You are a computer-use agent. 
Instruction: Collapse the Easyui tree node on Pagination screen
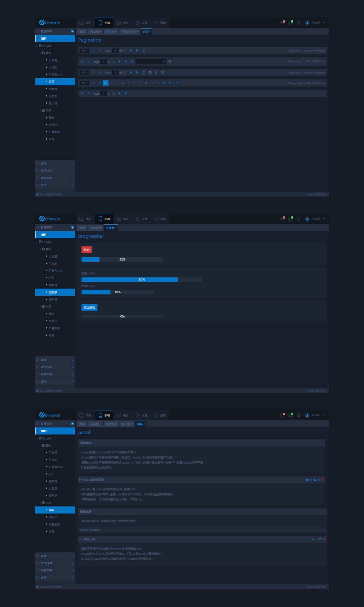click(x=37, y=46)
